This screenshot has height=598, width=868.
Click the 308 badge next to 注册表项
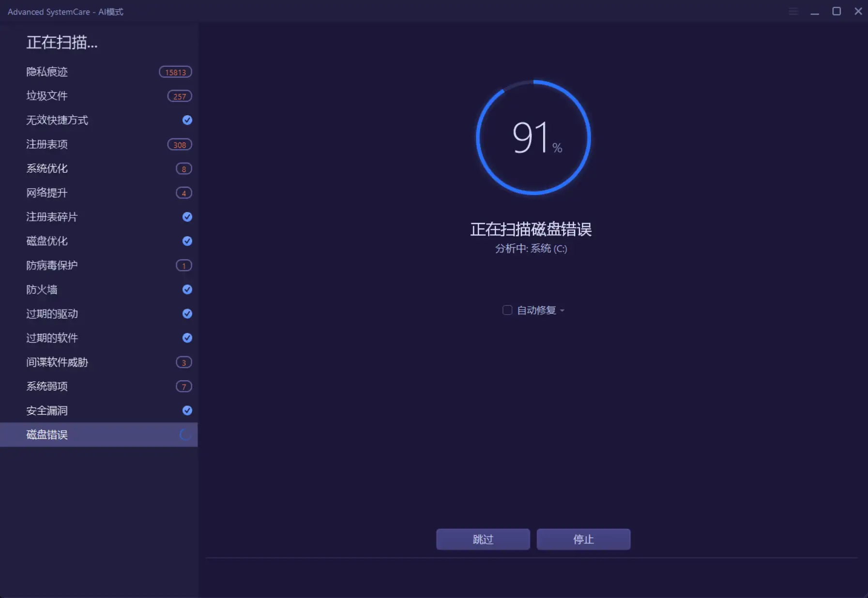pos(179,144)
